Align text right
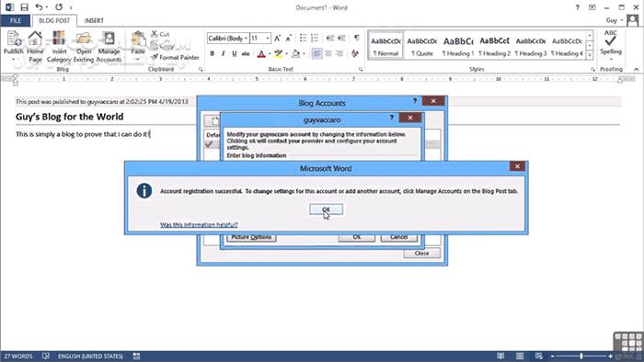644x362 pixels. [x=339, y=53]
